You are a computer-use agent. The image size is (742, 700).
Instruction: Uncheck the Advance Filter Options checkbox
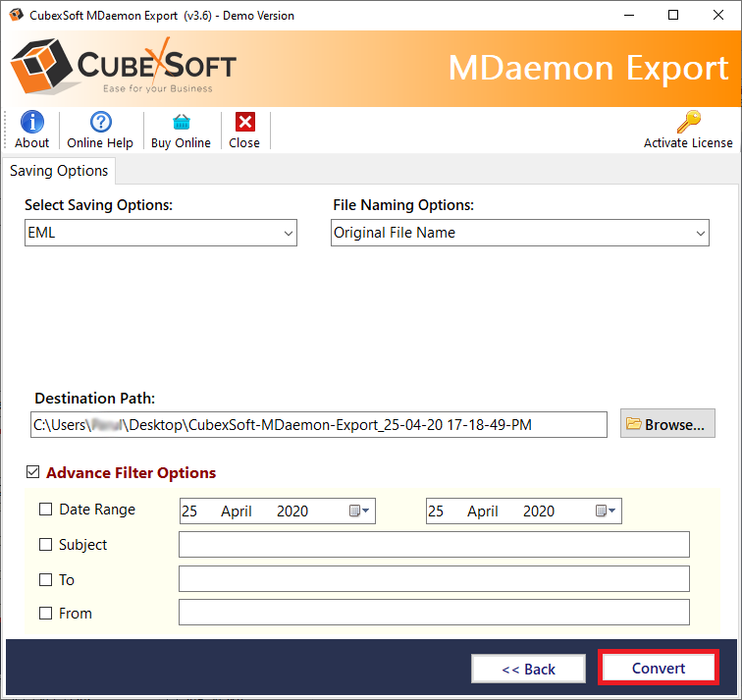pos(32,473)
